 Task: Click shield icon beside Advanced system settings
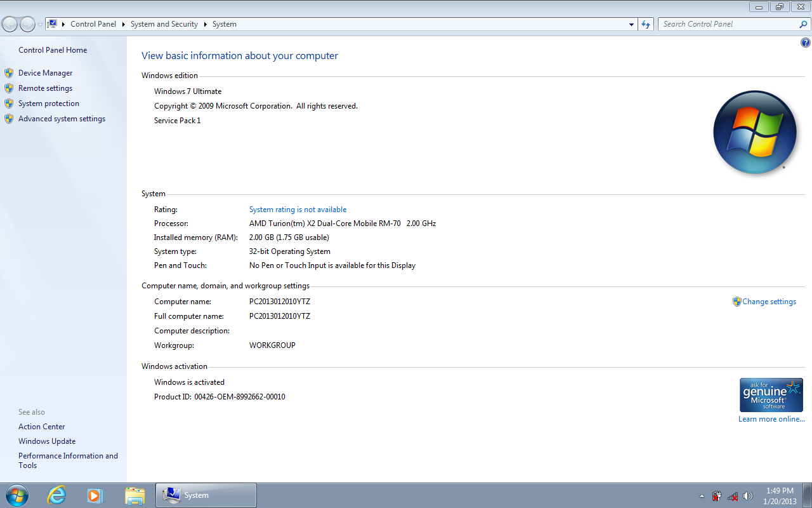[9, 119]
